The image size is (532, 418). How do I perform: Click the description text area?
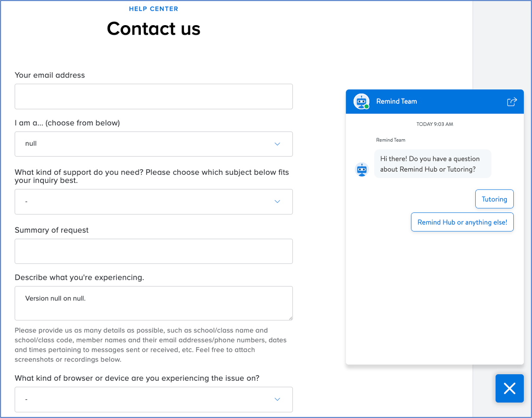(153, 303)
